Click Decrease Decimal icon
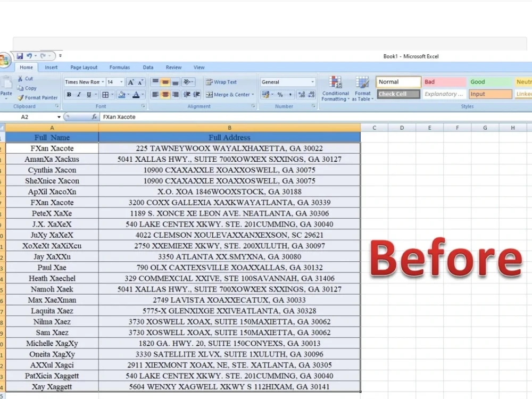The height and width of the screenshot is (399, 532). 311,95
